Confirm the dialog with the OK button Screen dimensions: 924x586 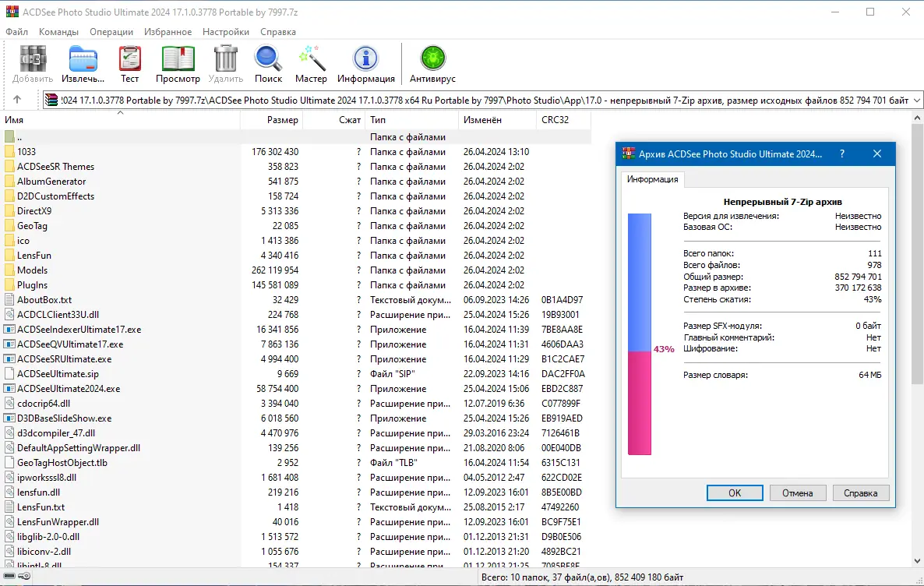tap(735, 492)
